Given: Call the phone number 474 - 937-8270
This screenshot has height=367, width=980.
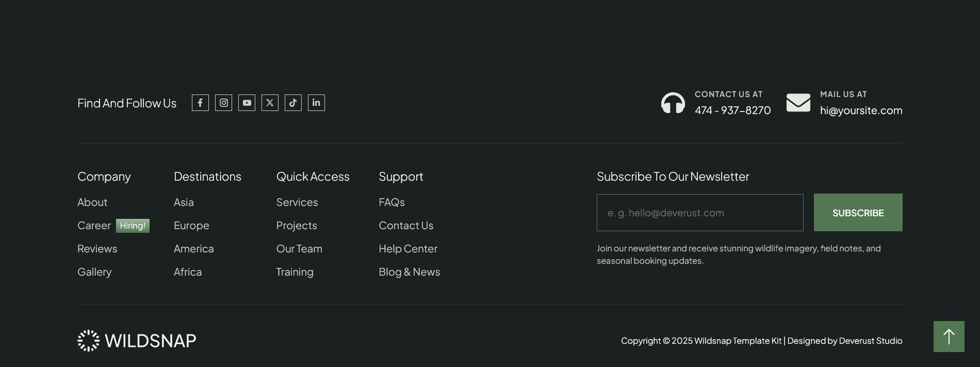Looking at the screenshot, I should [x=732, y=110].
